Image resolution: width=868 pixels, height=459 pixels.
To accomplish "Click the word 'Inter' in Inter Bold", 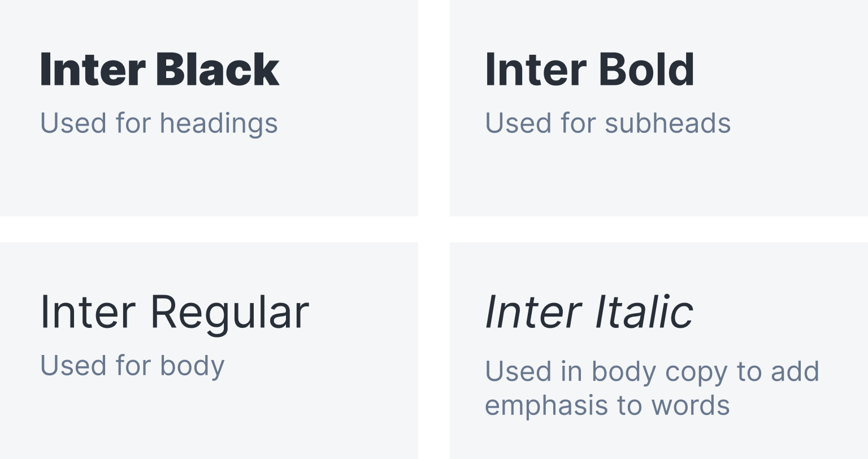I will pos(536,70).
